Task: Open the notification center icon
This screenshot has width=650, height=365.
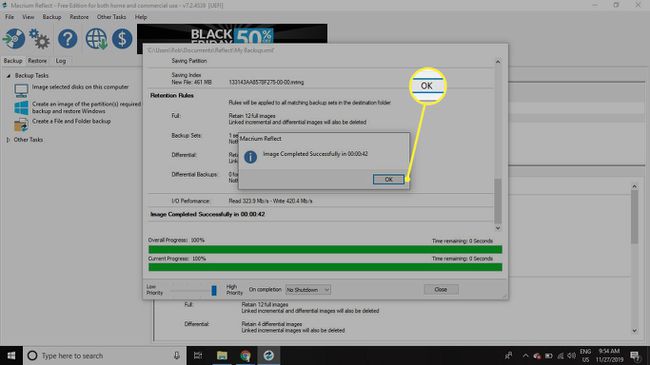Action: coord(635,355)
